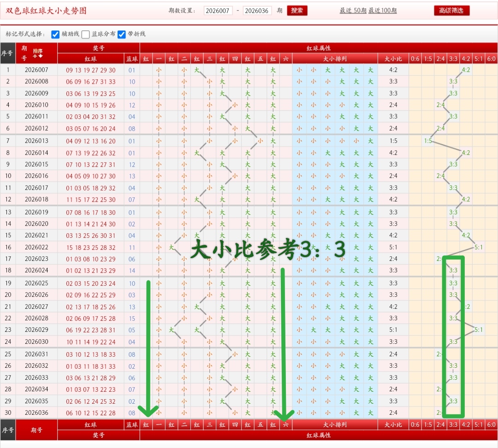Select the top 蓝球 column header
This screenshot has width=498, height=448.
click(x=132, y=59)
